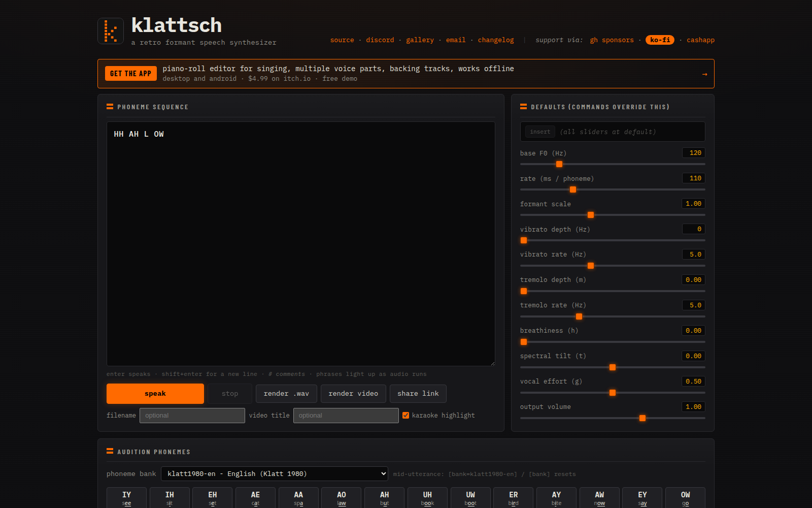Open the phoneme bank dropdown
The height and width of the screenshot is (508, 812).
(275, 474)
